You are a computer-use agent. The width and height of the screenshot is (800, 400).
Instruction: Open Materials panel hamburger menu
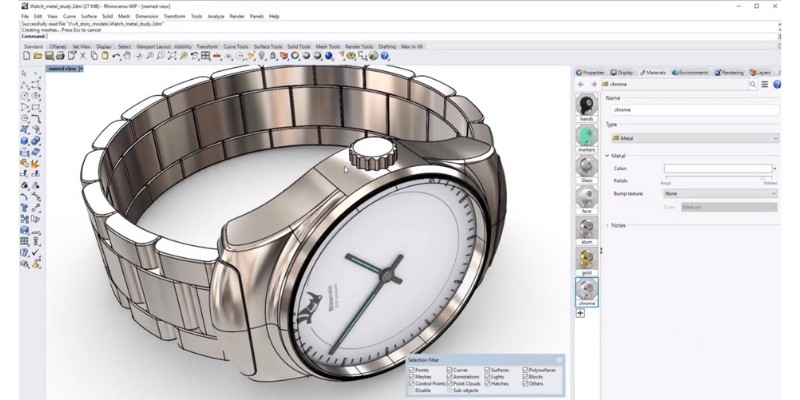click(x=765, y=85)
